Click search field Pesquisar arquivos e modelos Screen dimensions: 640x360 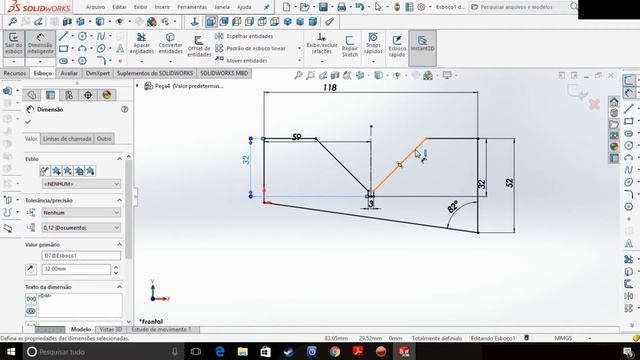tap(519, 7)
